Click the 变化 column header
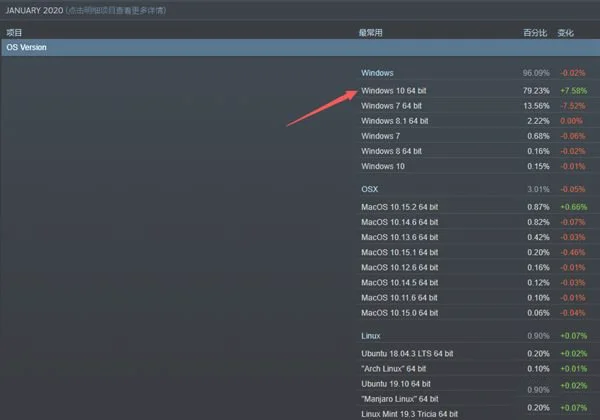 click(x=565, y=33)
